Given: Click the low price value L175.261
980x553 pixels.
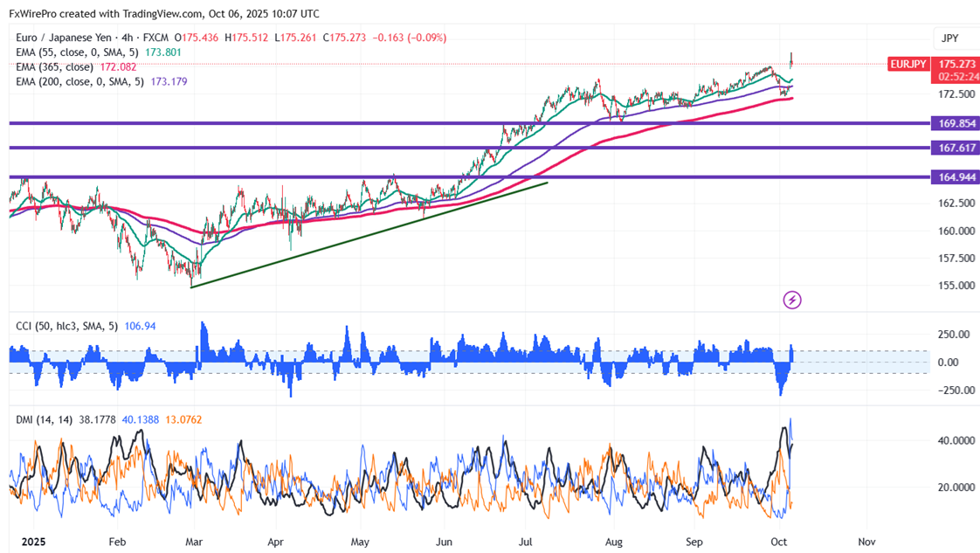Looking at the screenshot, I should click(295, 38).
